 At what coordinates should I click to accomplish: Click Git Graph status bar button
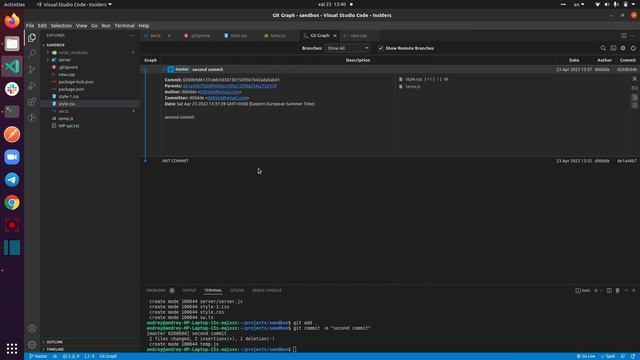point(108,356)
